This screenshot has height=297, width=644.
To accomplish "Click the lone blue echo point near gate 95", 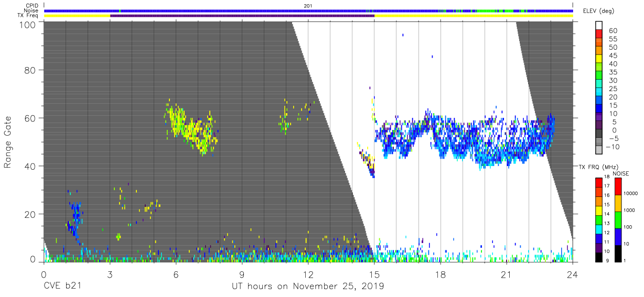I will [x=403, y=35].
